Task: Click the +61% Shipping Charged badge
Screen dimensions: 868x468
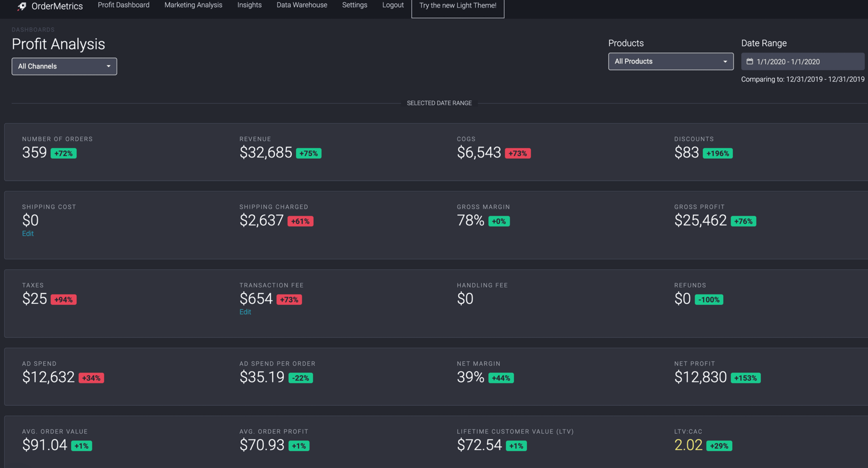Action: coord(300,221)
